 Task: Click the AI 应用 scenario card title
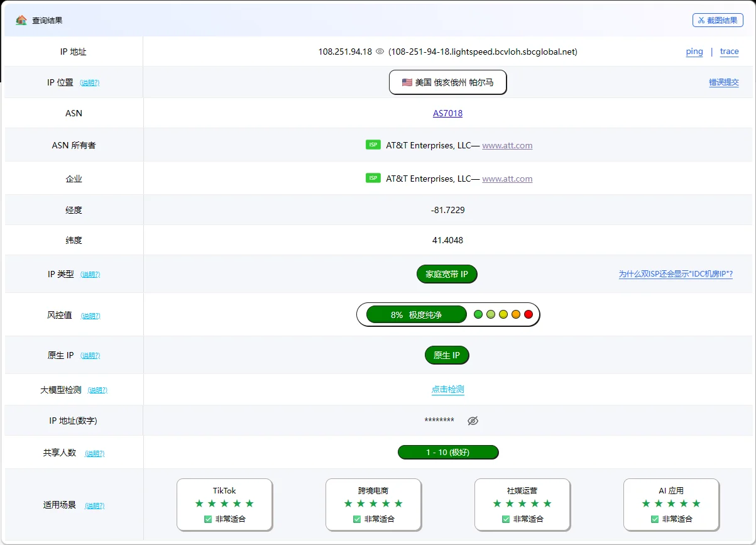pos(671,490)
